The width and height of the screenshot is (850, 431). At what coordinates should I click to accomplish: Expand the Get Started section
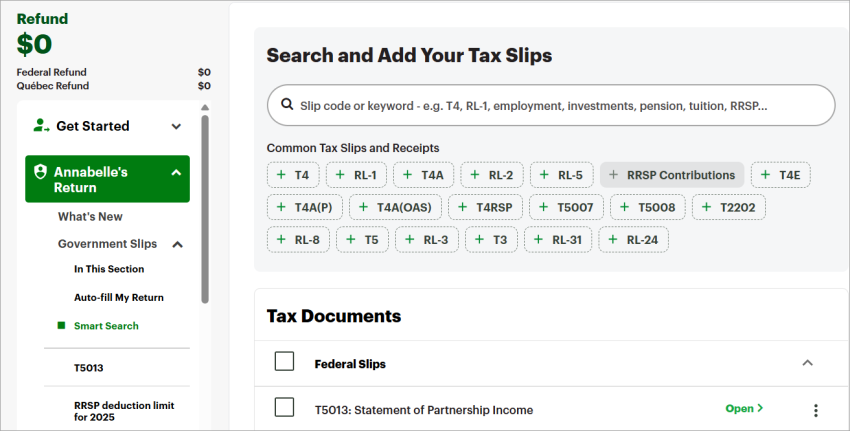coord(176,126)
